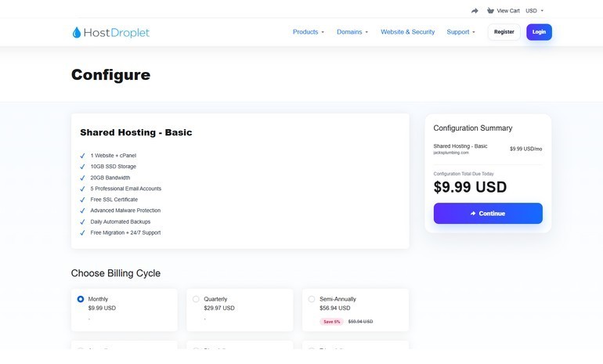This screenshot has width=603, height=364.
Task: Select the Quarterly billing cycle radio
Action: point(196,299)
